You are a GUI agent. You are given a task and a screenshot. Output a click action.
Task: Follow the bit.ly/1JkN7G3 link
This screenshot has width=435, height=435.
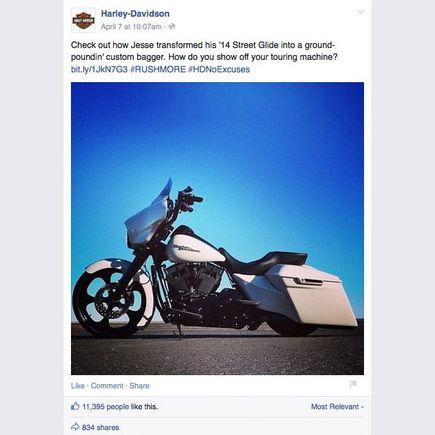[x=99, y=69]
